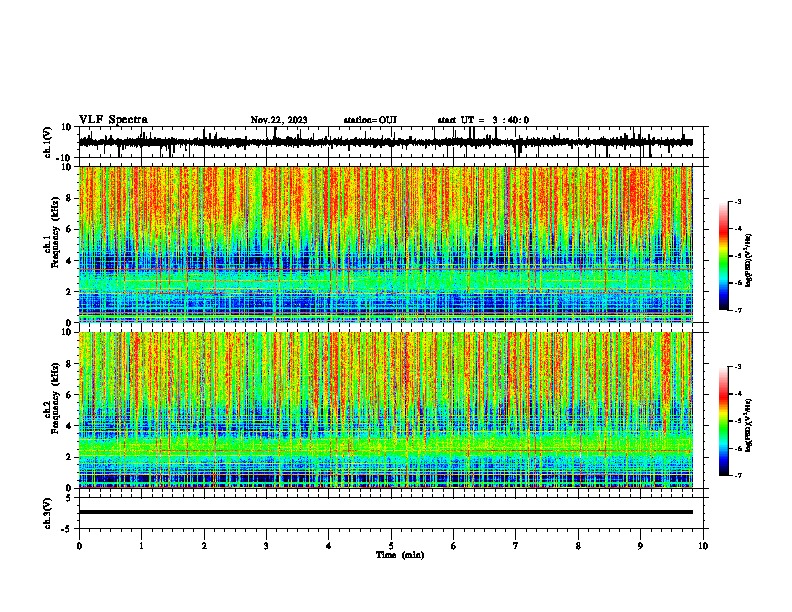The width and height of the screenshot is (792, 612).
Task: Click the "-3" label on ch.1 color scale
Action: tap(737, 201)
